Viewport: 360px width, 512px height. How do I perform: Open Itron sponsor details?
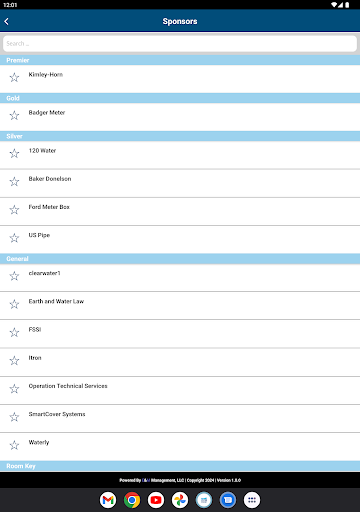click(x=180, y=362)
